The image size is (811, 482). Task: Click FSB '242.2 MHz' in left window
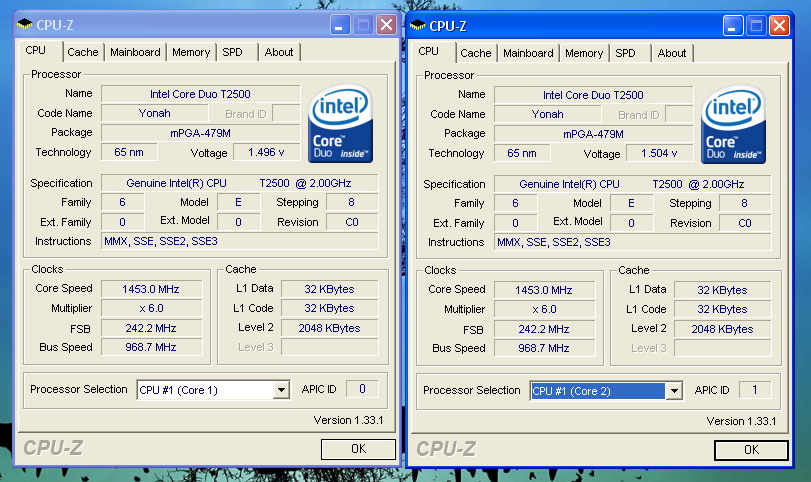151,328
